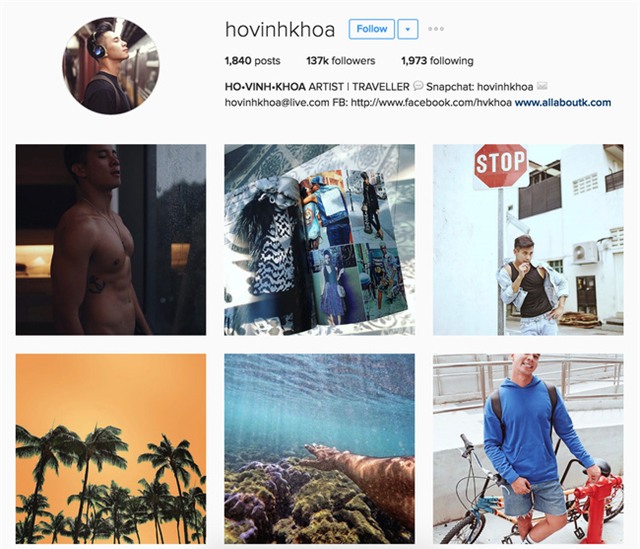Open the round profile picture with headphones

coord(111,65)
